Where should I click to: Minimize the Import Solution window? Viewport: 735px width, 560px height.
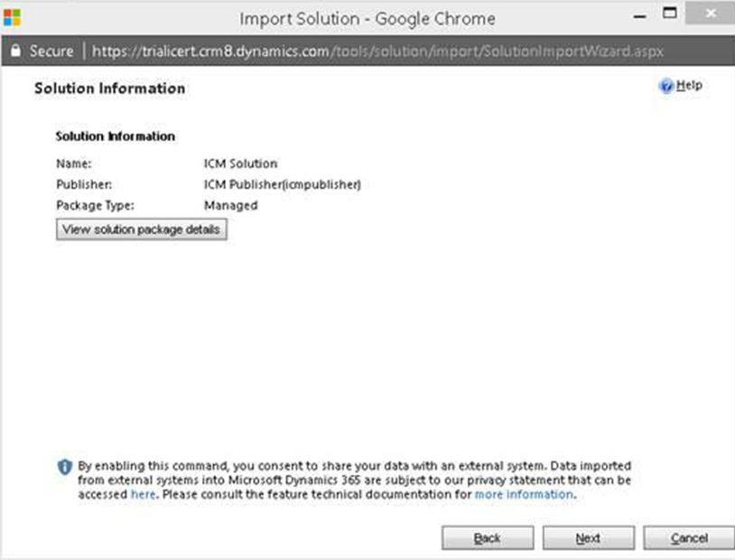point(639,17)
